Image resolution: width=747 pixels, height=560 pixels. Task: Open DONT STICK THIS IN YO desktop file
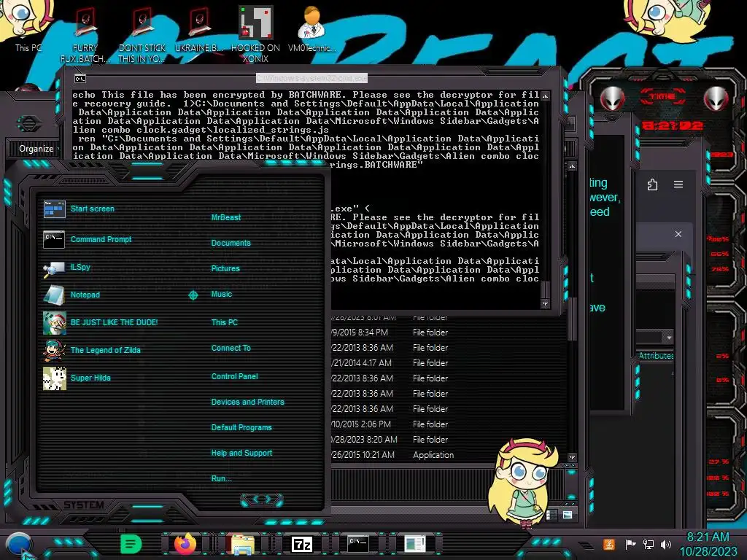[x=142, y=36]
